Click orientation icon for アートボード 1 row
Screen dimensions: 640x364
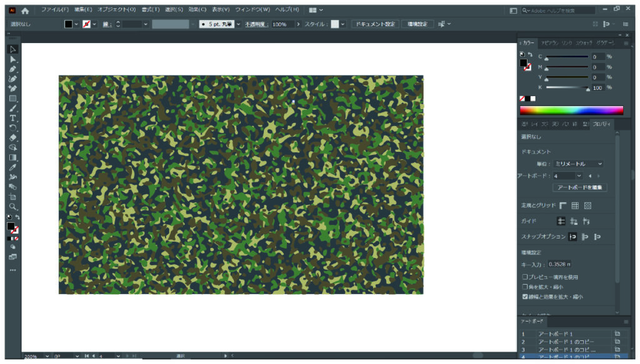[x=617, y=334]
